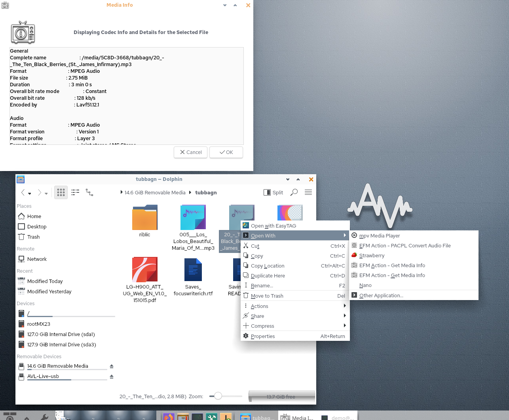Roll up the Media Info window
This screenshot has height=420, width=509.
click(235, 5)
